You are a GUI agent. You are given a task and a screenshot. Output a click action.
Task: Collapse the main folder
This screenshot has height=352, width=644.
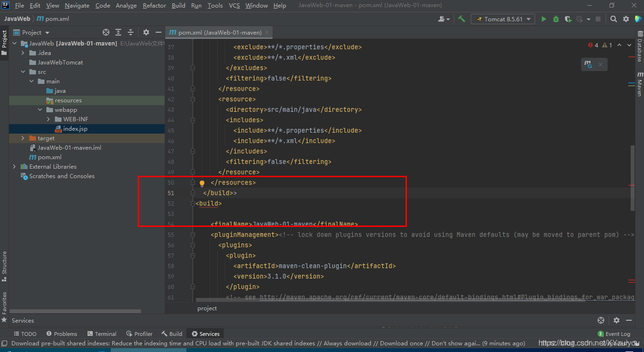pos(31,81)
